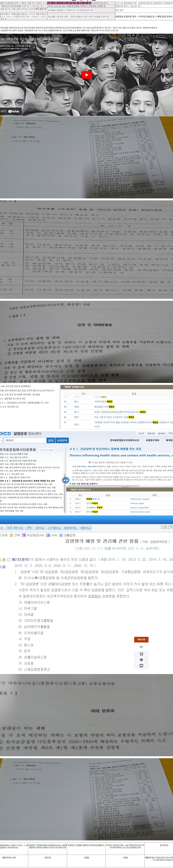The width and height of the screenshot is (173, 868).
Task: Open the 보험청구정보 menu
Action: (152, 440)
